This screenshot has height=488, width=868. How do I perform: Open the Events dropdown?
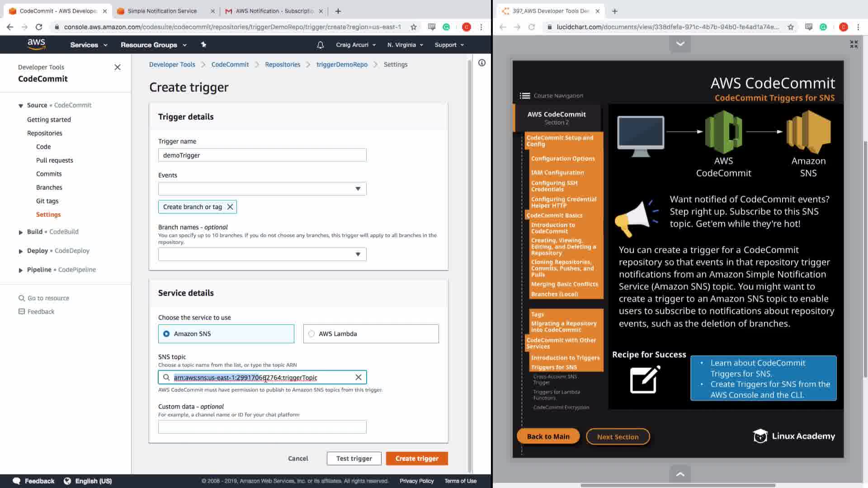tap(262, 189)
